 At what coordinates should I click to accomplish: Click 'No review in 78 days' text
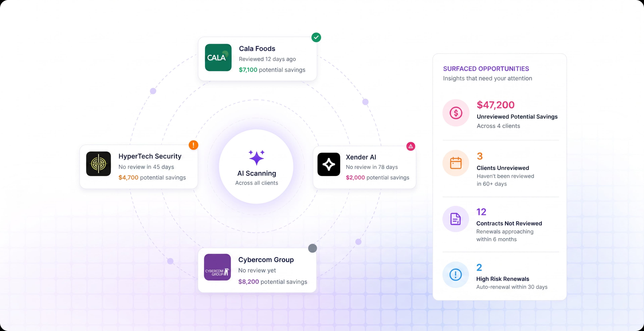click(x=372, y=167)
